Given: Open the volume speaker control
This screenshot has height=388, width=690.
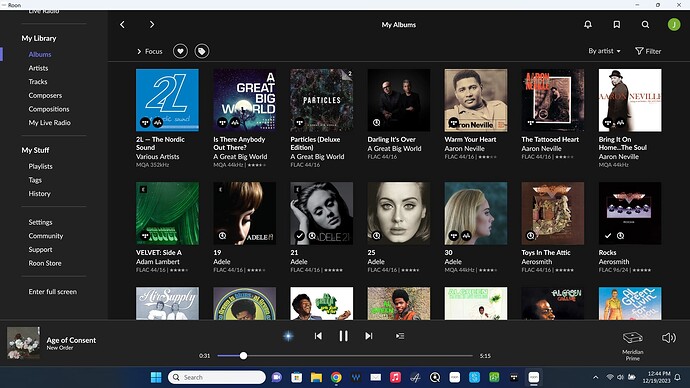Looking at the screenshot, I should 669,338.
